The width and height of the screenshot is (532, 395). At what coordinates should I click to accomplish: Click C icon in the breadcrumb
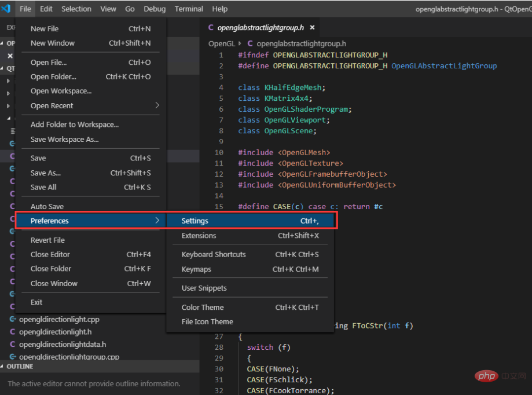(x=250, y=43)
